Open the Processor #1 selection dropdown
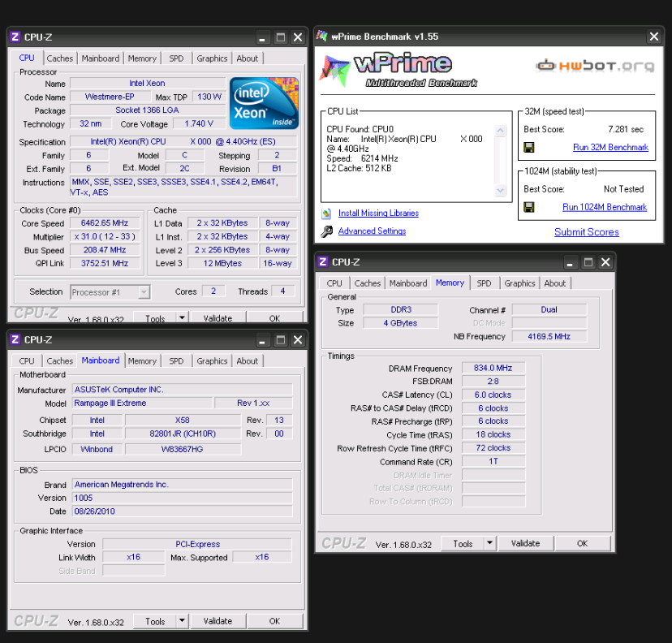The image size is (672, 643). (144, 292)
